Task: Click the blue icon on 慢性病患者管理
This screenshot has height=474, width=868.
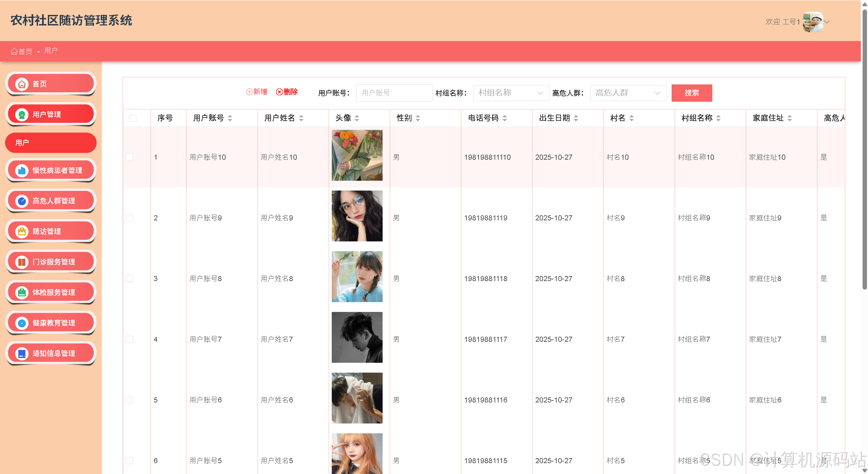Action: coord(22,170)
